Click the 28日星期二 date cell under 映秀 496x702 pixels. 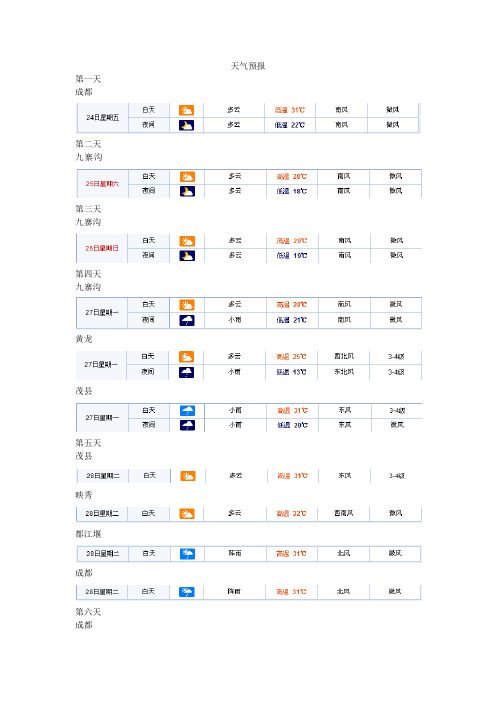point(102,514)
